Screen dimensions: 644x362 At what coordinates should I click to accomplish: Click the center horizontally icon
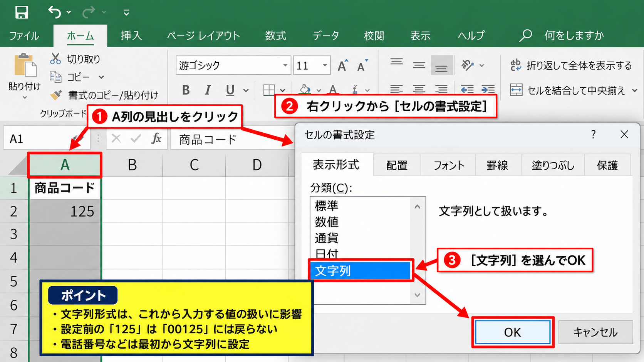(419, 90)
